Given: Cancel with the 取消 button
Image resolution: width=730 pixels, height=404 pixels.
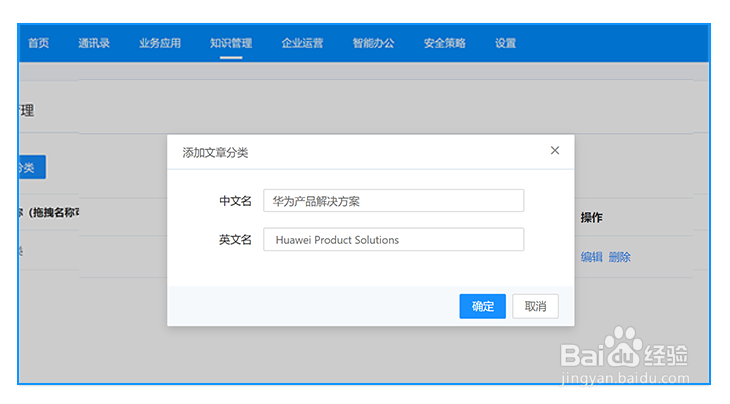Looking at the screenshot, I should (535, 306).
